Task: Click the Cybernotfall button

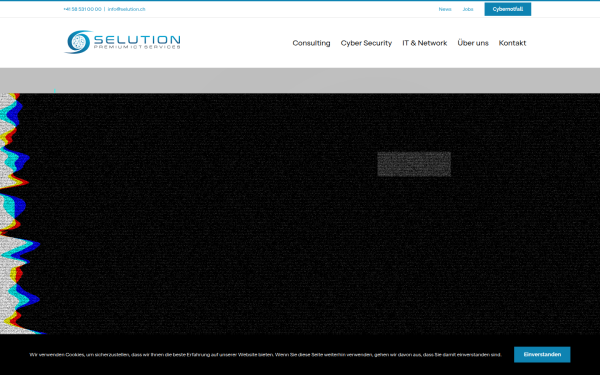Action: pyautogui.click(x=507, y=9)
